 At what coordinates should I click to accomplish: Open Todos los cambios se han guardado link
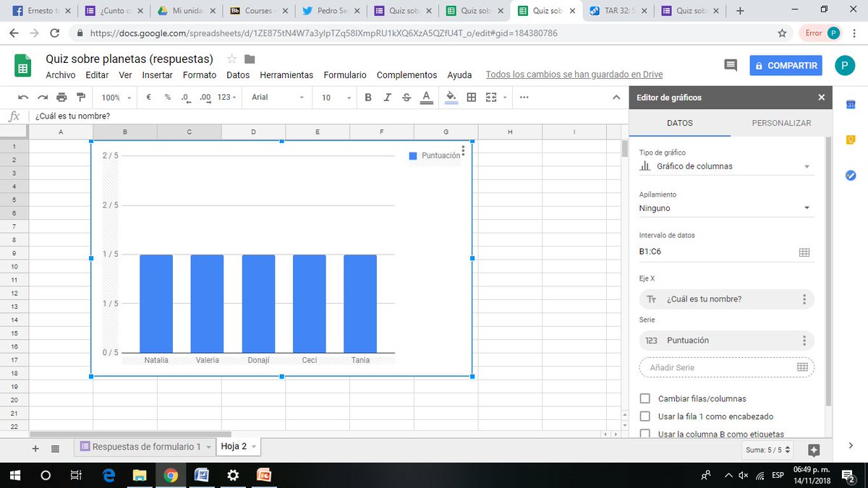[574, 74]
